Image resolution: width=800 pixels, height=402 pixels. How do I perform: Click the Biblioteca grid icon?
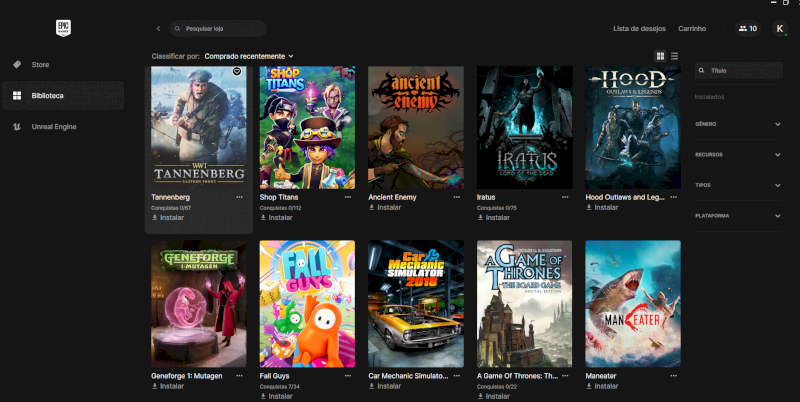[17, 95]
